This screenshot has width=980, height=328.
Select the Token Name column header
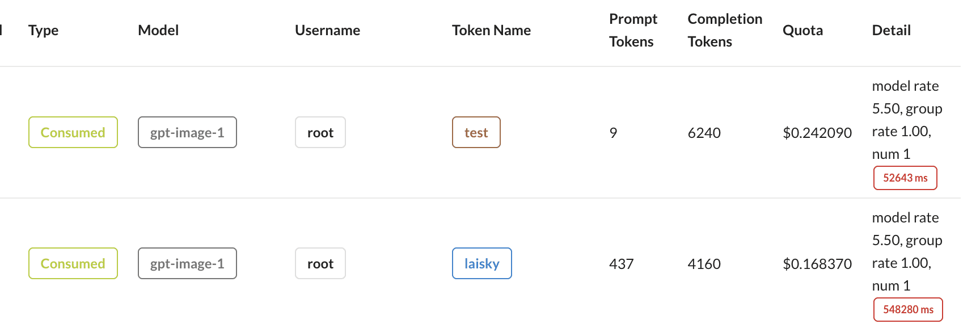(491, 31)
